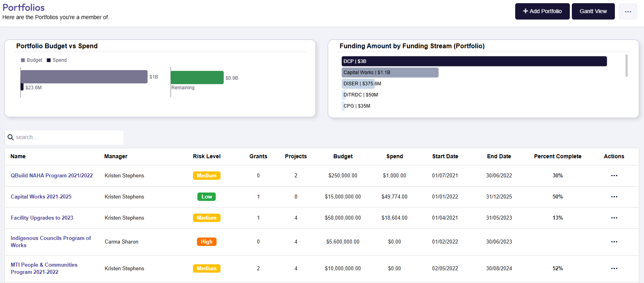The image size is (644, 283).
Task: Click the 50% percent complete value
Action: pos(557,197)
